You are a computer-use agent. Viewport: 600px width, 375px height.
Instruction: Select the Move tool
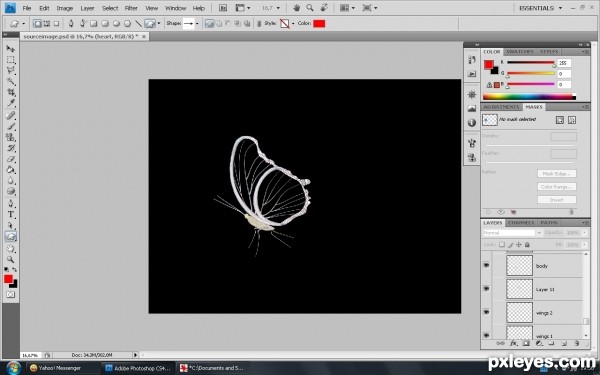point(10,49)
